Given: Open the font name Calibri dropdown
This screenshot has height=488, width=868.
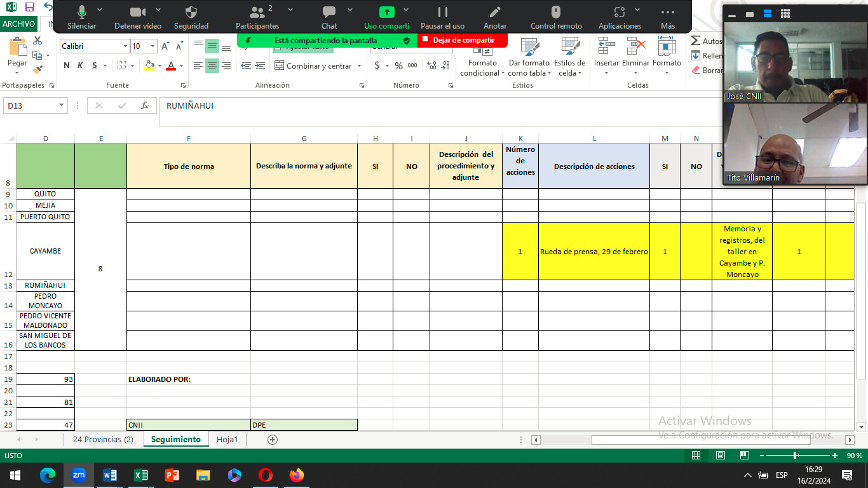Looking at the screenshot, I should pyautogui.click(x=125, y=46).
